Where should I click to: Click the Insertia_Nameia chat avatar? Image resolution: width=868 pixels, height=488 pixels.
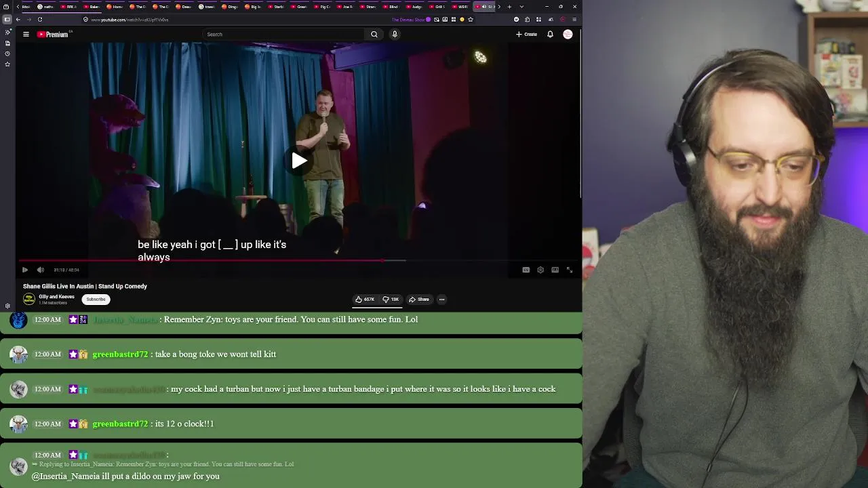(x=18, y=320)
